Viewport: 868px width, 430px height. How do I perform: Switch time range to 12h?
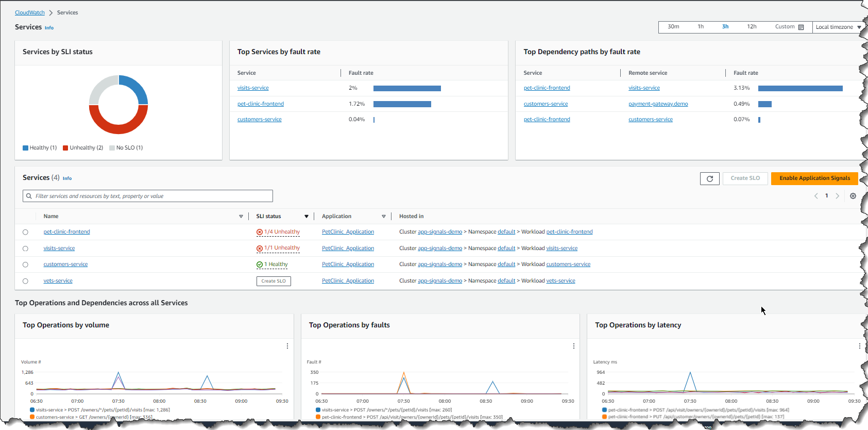tap(752, 27)
